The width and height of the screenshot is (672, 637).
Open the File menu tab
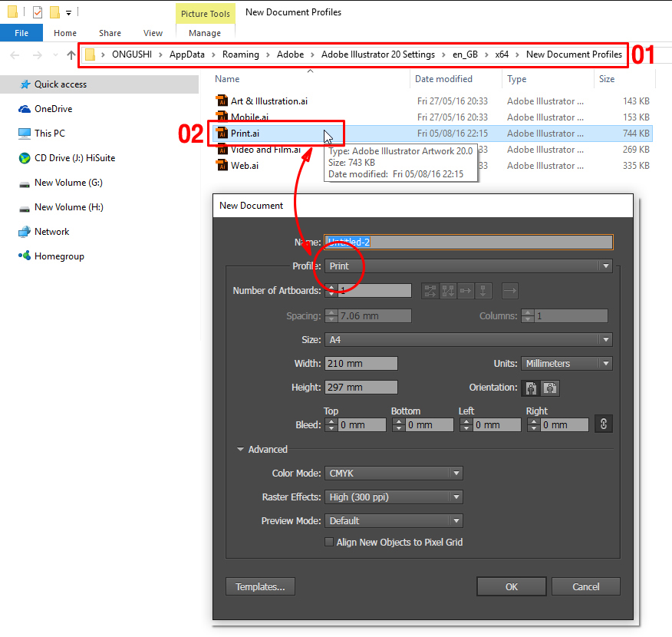[21, 33]
